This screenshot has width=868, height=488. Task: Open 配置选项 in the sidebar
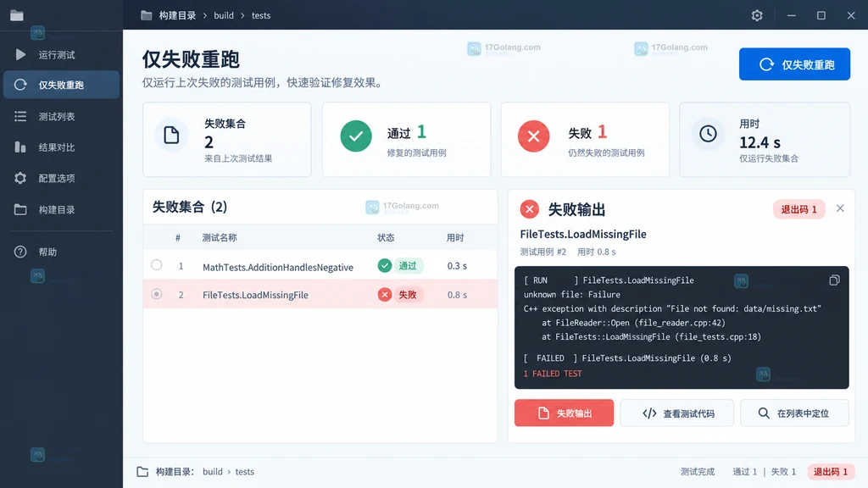61,178
